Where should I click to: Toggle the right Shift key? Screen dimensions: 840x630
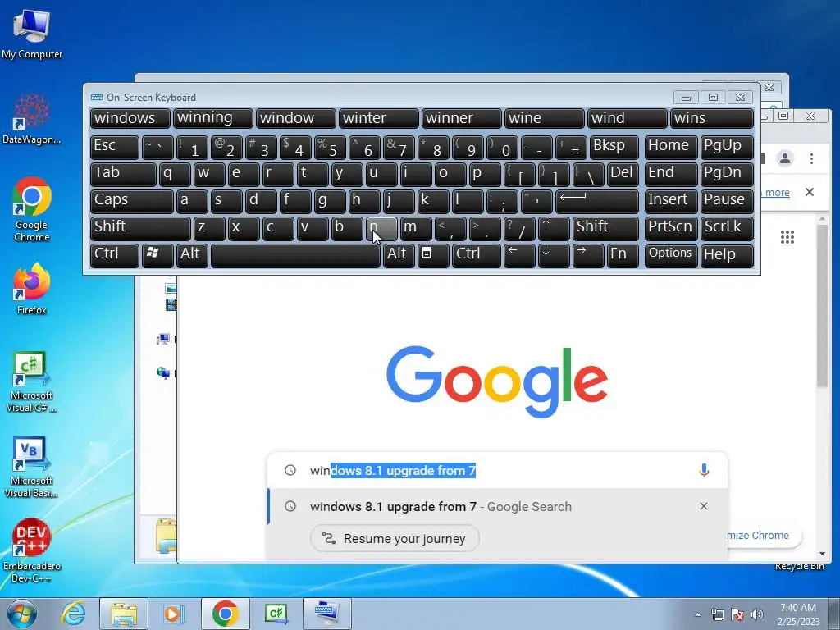pos(605,228)
